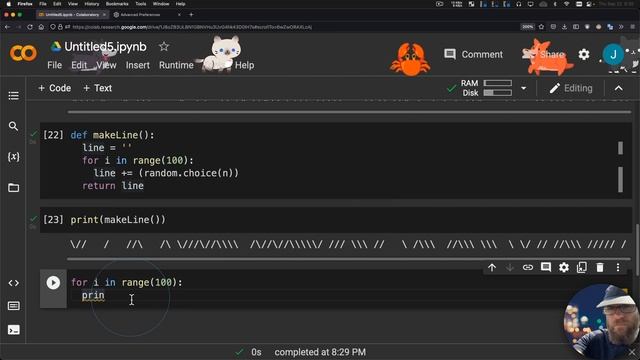
Task: Open the Tools menu bar item
Action: coord(141,4)
